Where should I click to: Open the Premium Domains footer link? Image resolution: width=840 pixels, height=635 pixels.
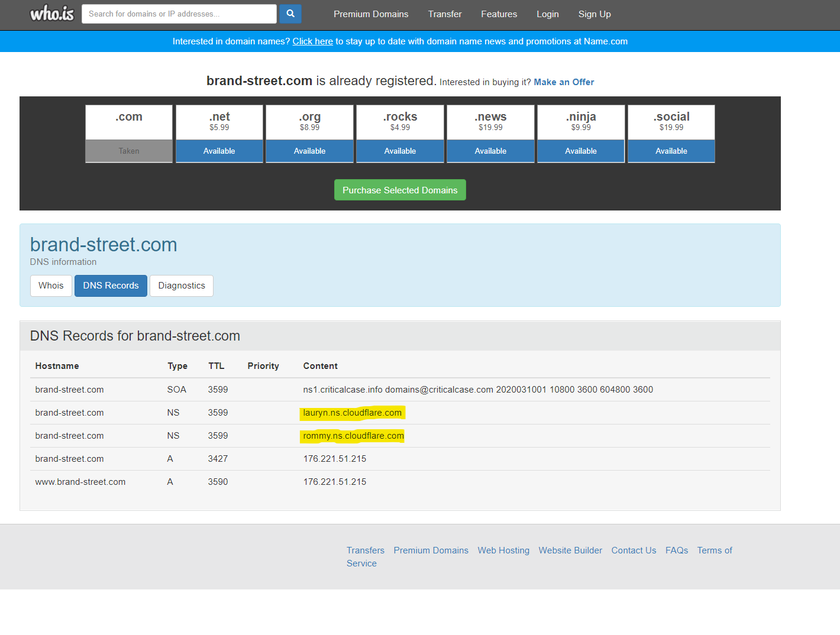(431, 550)
